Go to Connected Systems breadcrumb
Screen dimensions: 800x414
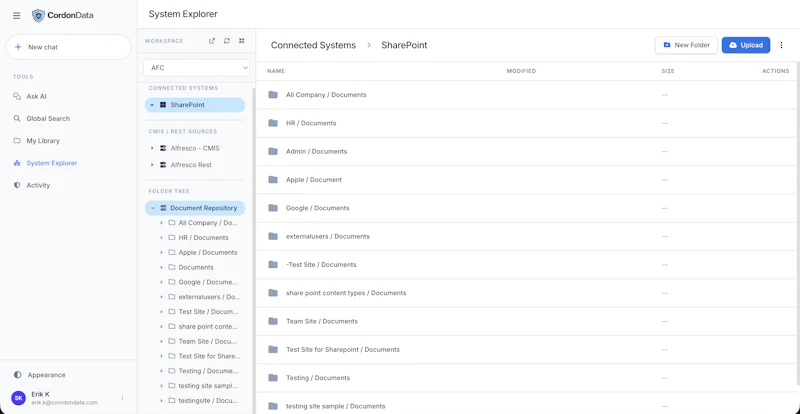(313, 45)
